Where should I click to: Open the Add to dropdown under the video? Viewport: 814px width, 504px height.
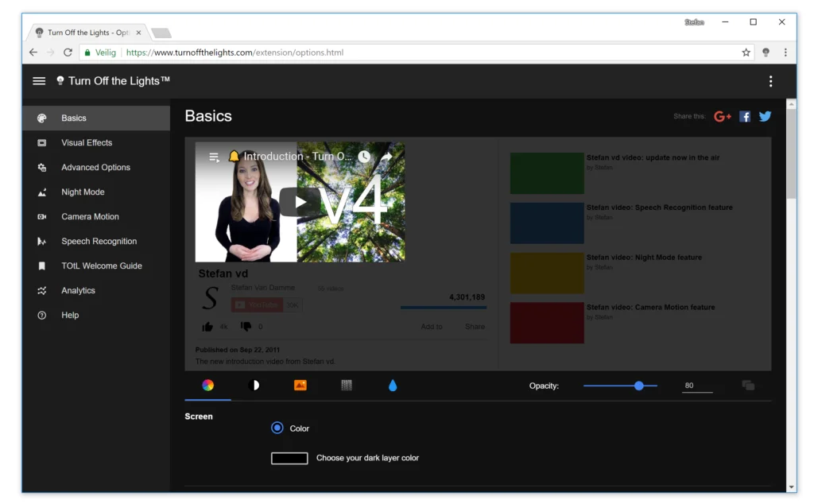[431, 326]
